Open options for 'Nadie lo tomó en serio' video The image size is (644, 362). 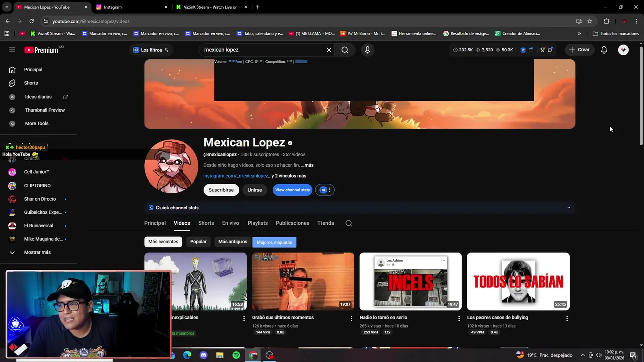[x=459, y=318]
